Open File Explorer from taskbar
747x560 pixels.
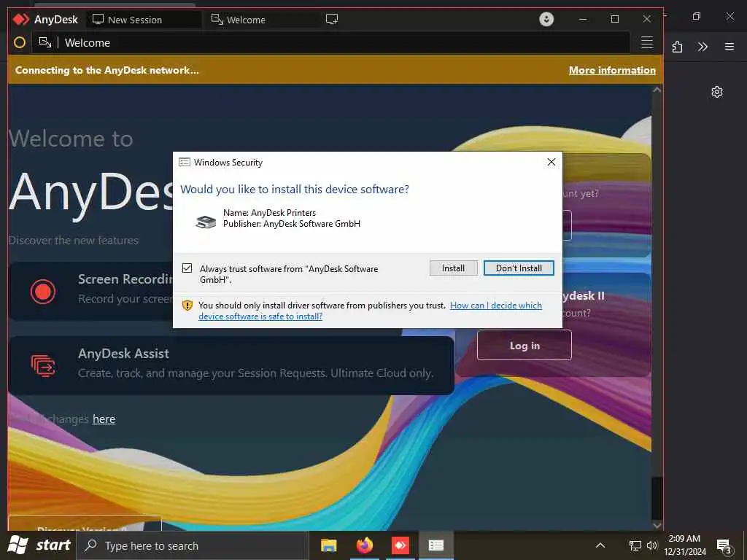click(329, 545)
